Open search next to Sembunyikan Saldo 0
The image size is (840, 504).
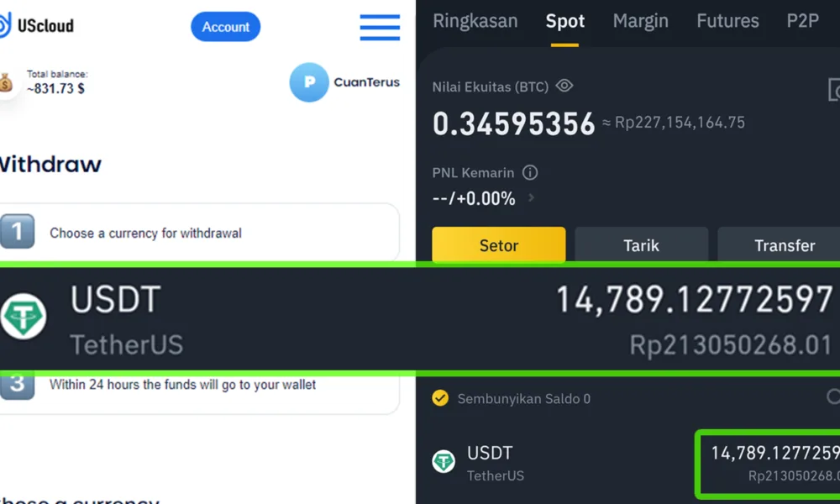pyautogui.click(x=835, y=398)
